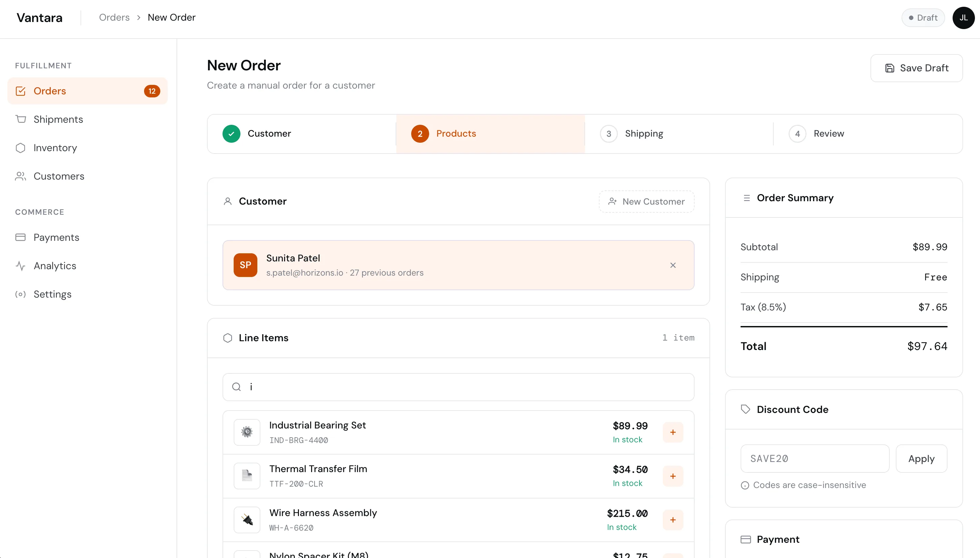Click the Discount Code tag icon

pyautogui.click(x=745, y=409)
